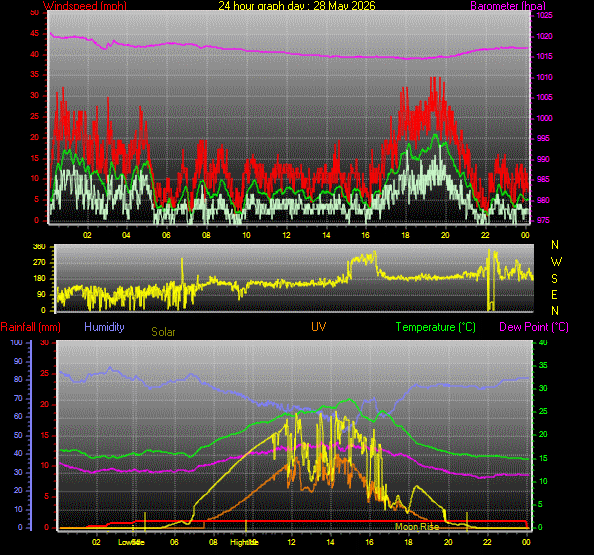Click the Solar legend label
This screenshot has width=594, height=555.
tap(163, 332)
